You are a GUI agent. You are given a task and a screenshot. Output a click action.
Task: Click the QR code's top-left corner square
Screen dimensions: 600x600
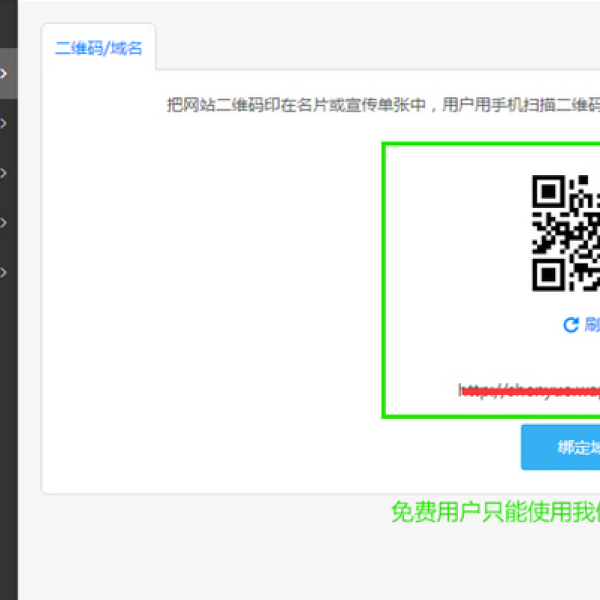546,190
